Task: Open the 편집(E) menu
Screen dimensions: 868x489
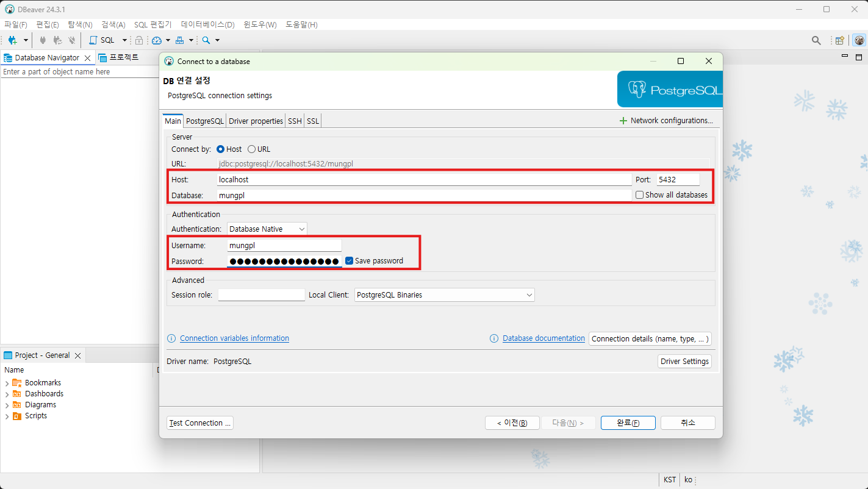Action: click(48, 25)
